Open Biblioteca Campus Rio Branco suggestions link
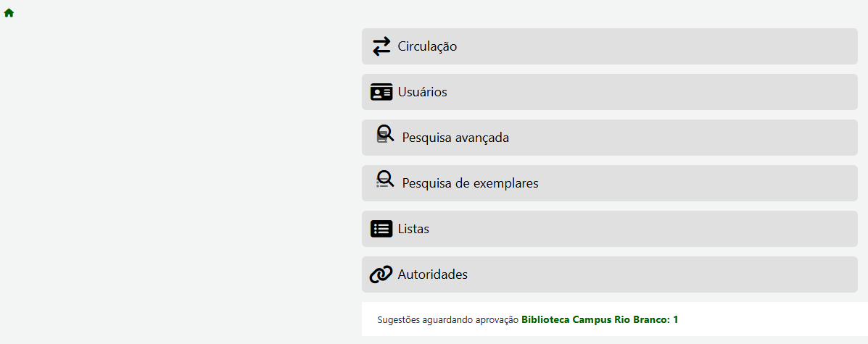 (x=600, y=319)
